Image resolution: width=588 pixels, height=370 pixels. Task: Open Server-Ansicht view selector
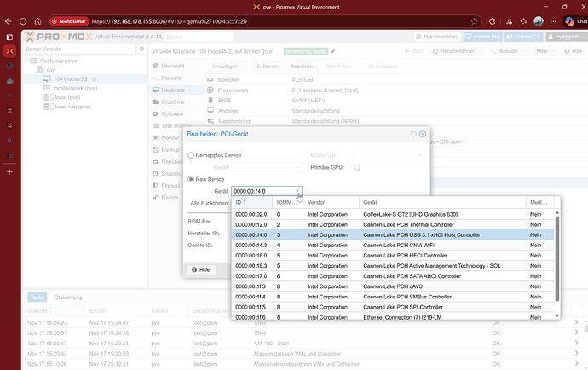(78, 49)
